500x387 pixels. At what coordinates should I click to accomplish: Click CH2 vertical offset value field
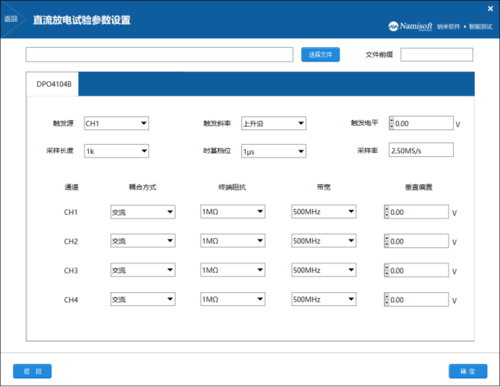point(419,241)
